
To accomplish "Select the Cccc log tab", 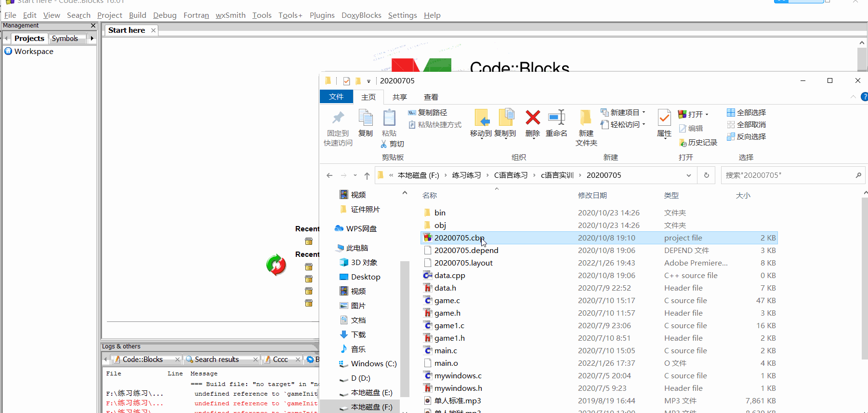I will point(280,360).
